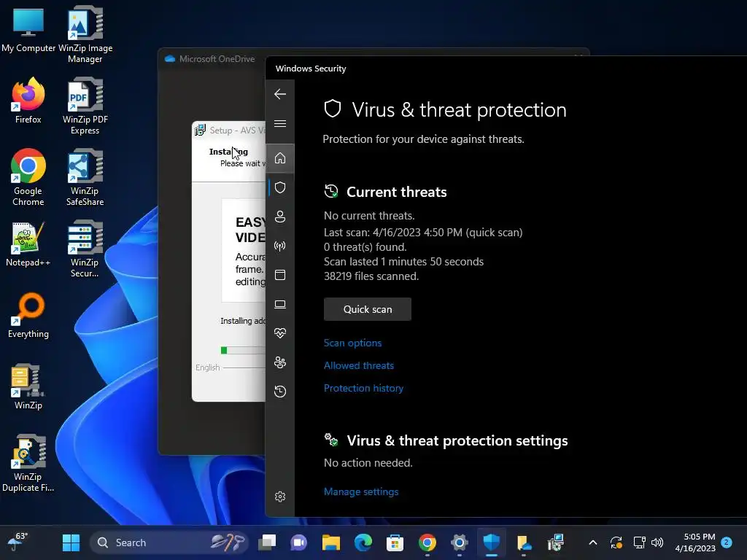The width and height of the screenshot is (747, 560).
Task: Open Family options in the sidebar
Action: tap(280, 362)
